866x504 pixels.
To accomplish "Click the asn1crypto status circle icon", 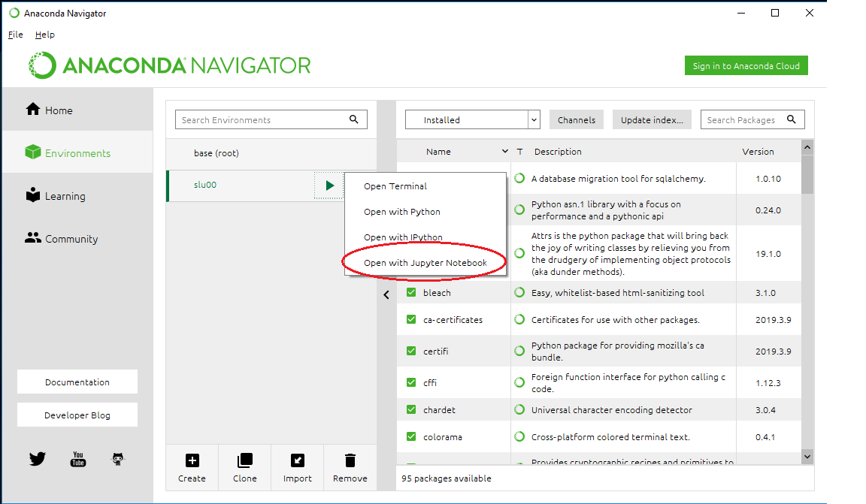I will 519,210.
